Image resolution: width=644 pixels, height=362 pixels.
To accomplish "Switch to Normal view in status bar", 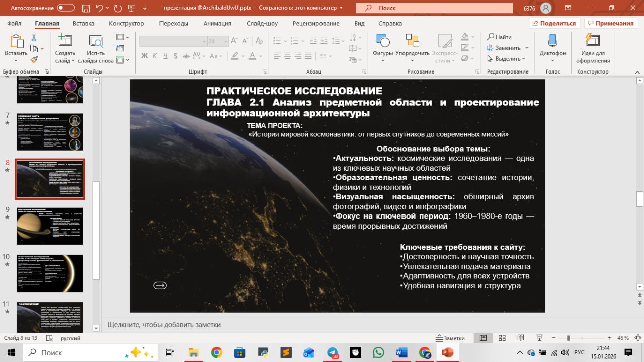I will [x=483, y=338].
